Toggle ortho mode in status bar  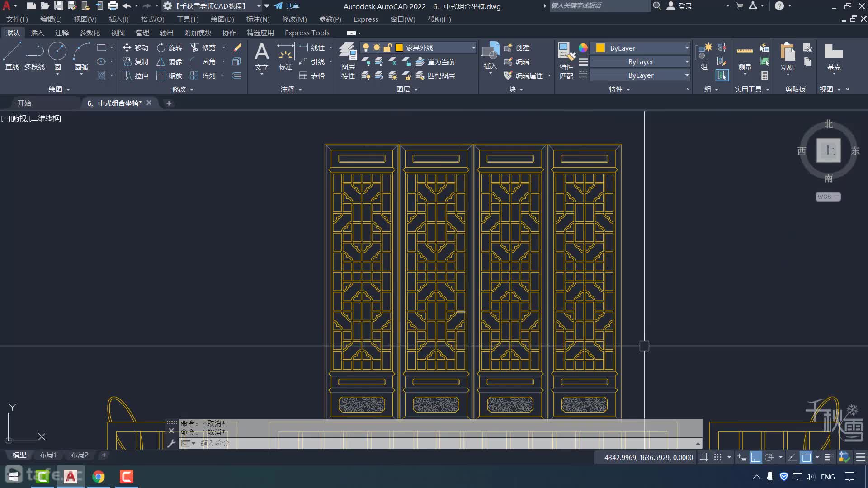point(755,457)
